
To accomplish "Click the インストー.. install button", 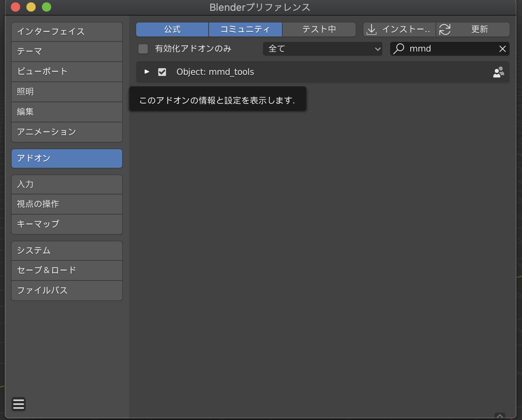I will [399, 29].
